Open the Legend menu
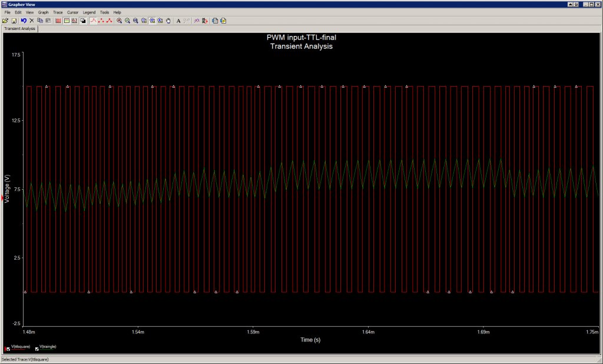 (89, 12)
